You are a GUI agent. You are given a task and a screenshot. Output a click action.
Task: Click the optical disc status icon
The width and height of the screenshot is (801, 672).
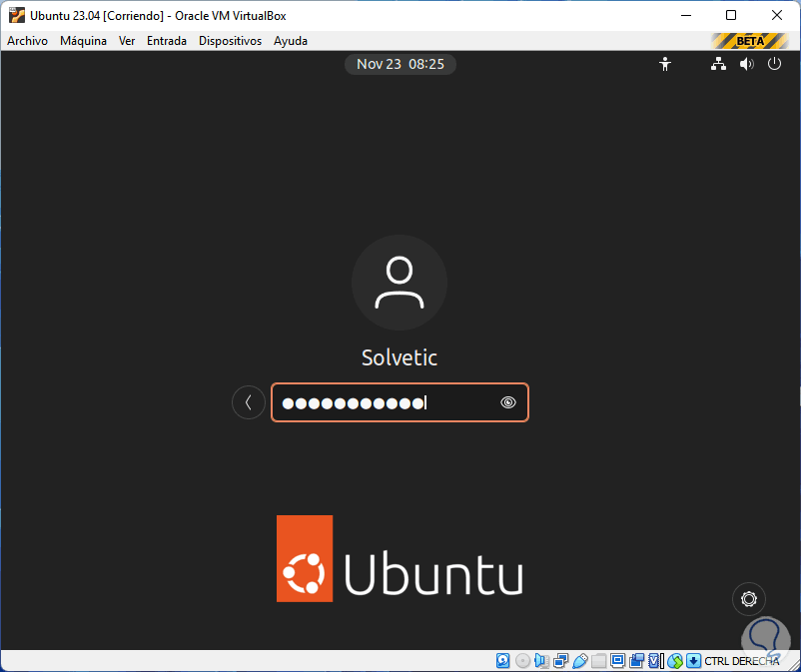point(522,661)
